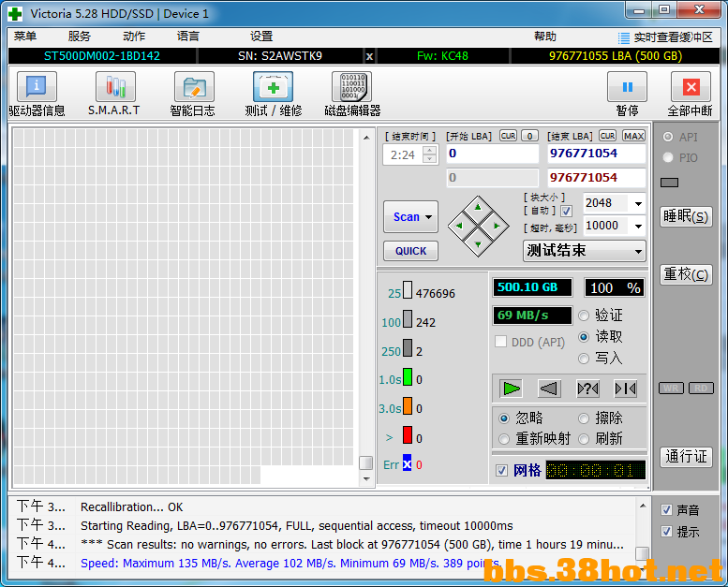The width and height of the screenshot is (728, 587).
Task: Open the Scan button dropdown
Action: 429,216
